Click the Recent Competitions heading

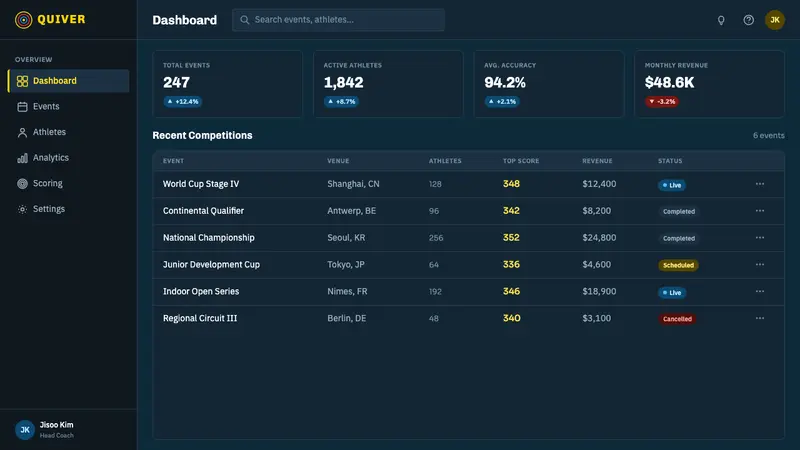click(x=203, y=135)
